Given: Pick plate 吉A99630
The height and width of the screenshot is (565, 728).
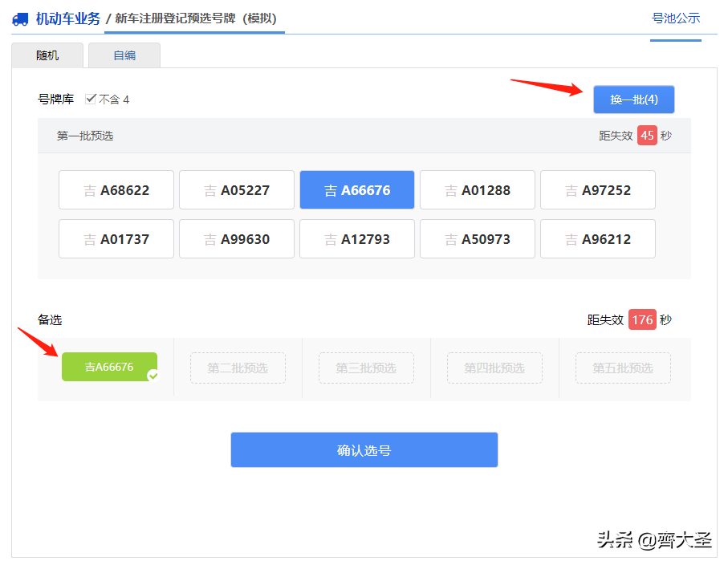Looking at the screenshot, I should click(236, 238).
